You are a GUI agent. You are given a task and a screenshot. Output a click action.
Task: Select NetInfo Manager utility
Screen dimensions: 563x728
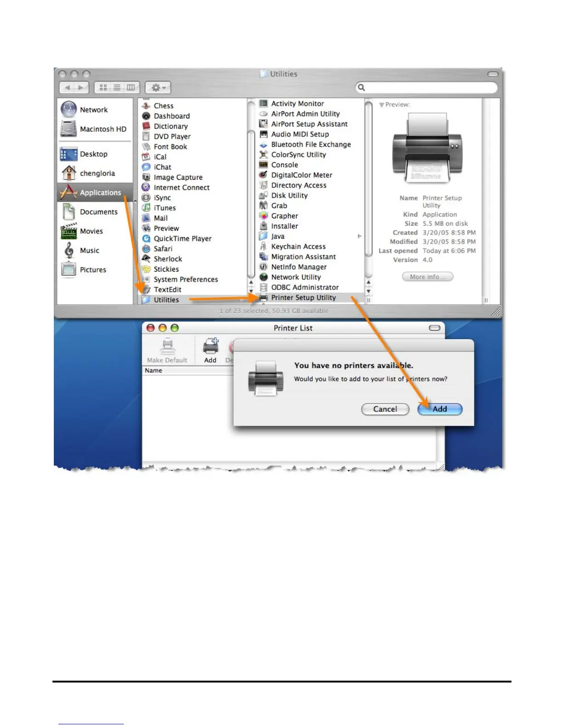coord(293,267)
